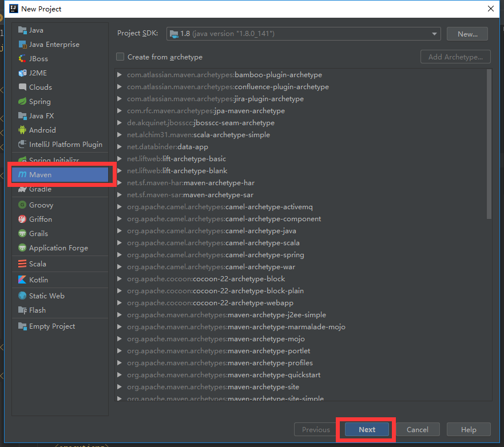
Task: Pick the Grails icon
Action: [x=22, y=233]
